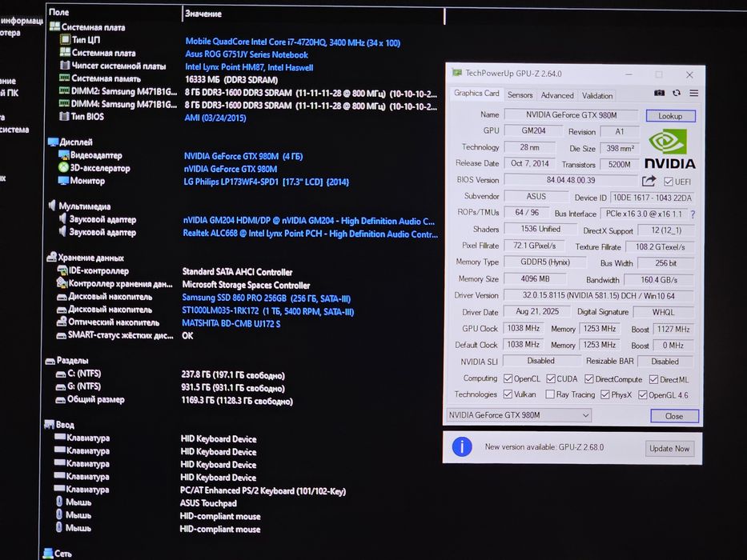Click the Close button in GPU-Z

click(x=674, y=416)
